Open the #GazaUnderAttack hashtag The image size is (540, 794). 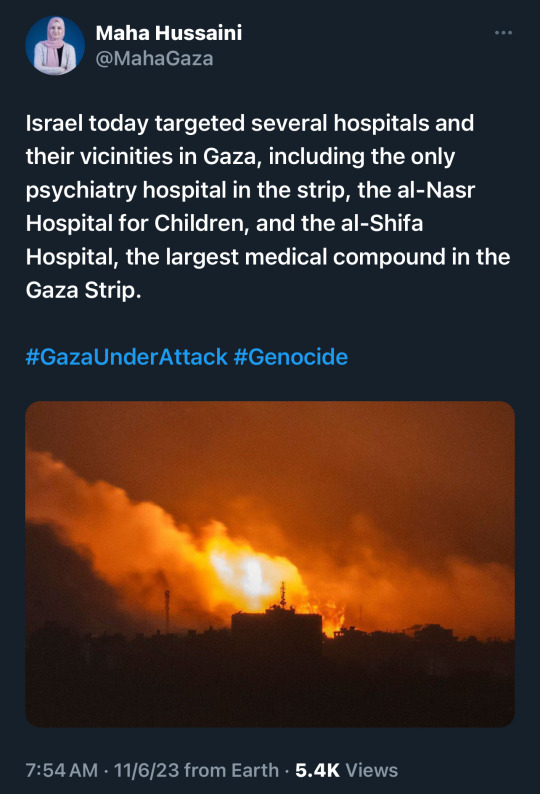127,357
